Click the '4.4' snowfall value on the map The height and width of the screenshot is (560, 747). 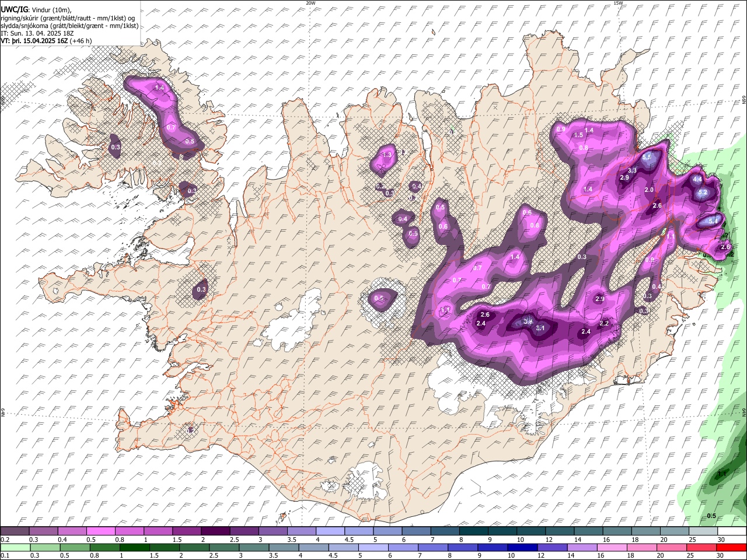click(x=697, y=180)
